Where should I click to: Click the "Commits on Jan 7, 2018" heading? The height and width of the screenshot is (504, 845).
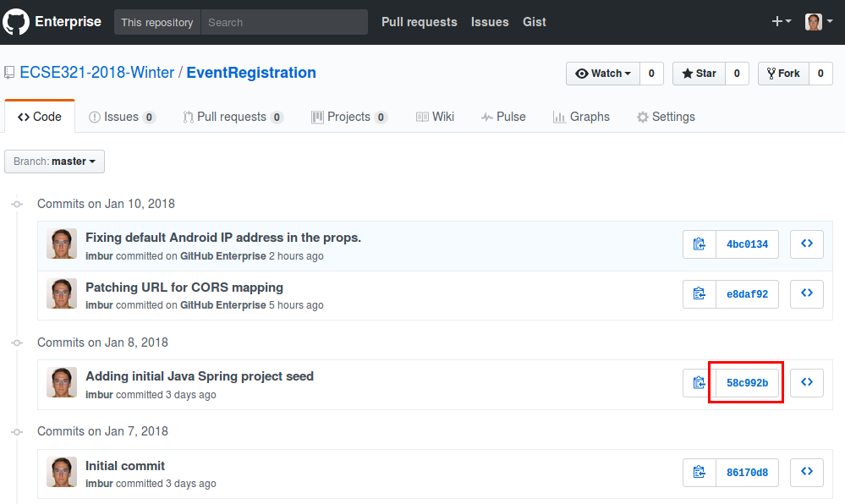point(102,431)
